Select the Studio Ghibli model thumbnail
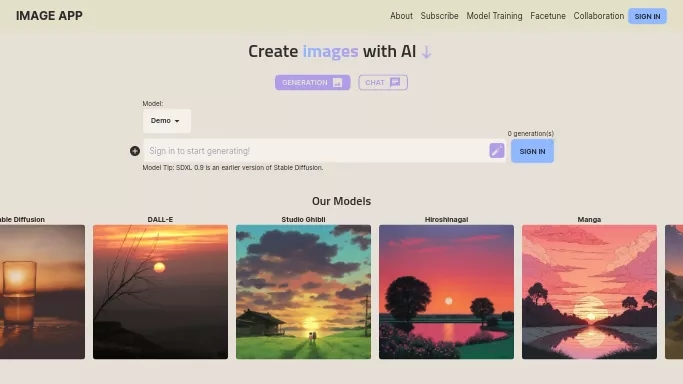Viewport: 683px width, 384px height. point(304,292)
